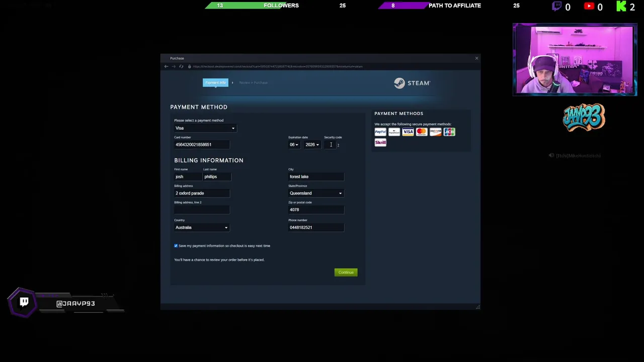The width and height of the screenshot is (644, 362).
Task: Click the Billing address line 2 field
Action: (x=202, y=210)
